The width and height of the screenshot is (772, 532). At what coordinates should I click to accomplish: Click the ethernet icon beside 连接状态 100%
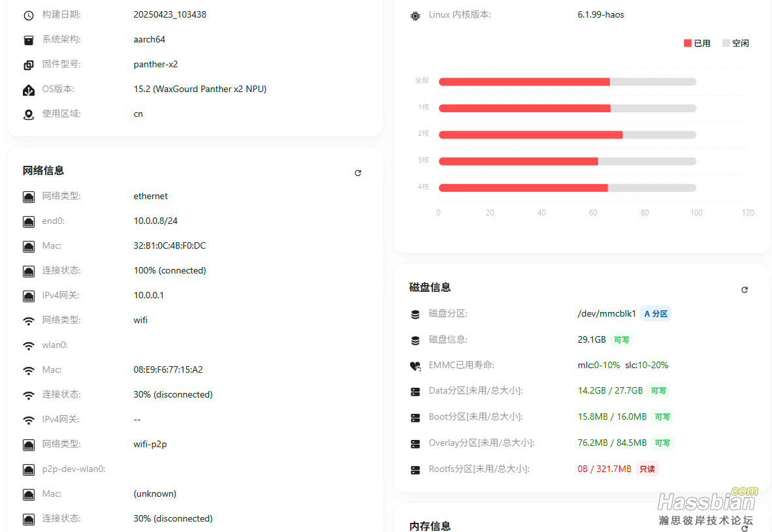click(29, 271)
